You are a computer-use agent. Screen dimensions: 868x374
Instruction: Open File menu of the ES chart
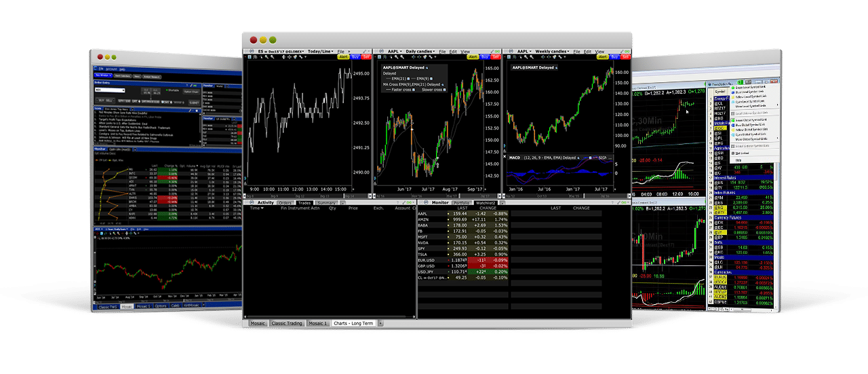(x=340, y=52)
